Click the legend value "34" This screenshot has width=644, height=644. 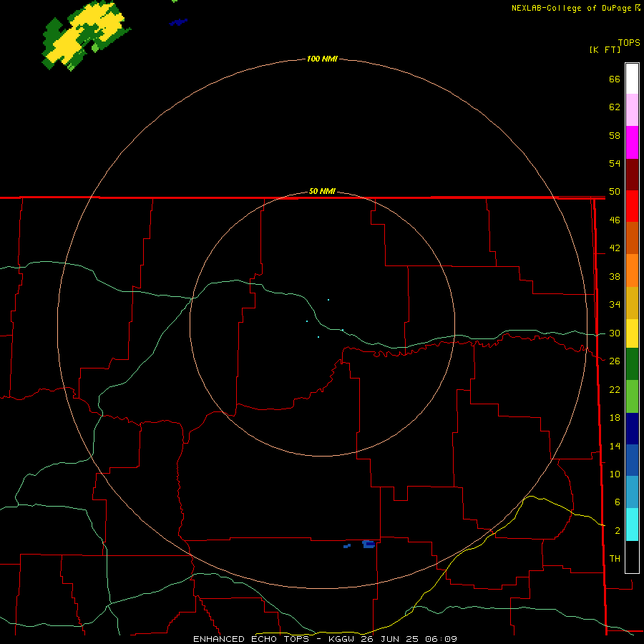click(615, 304)
